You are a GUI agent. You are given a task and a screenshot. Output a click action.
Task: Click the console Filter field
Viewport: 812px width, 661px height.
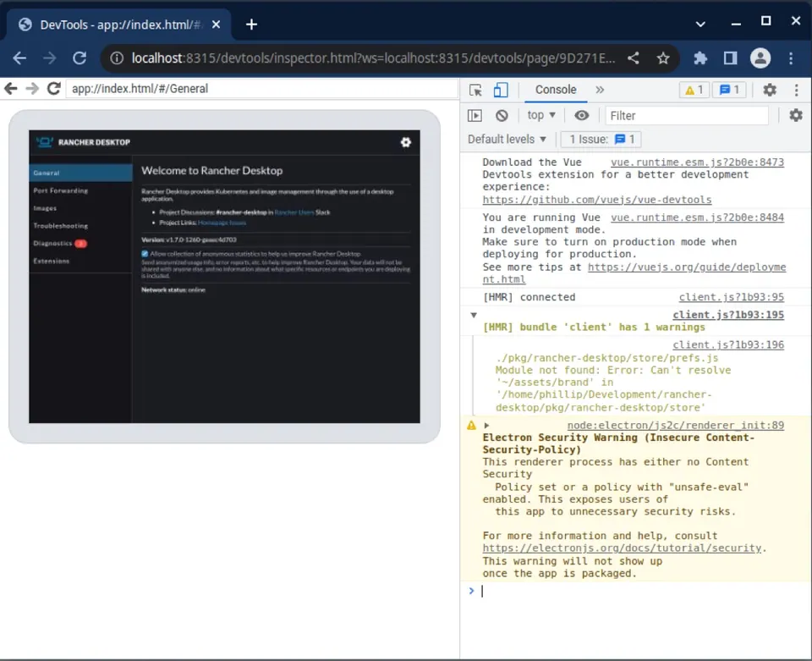click(x=687, y=115)
